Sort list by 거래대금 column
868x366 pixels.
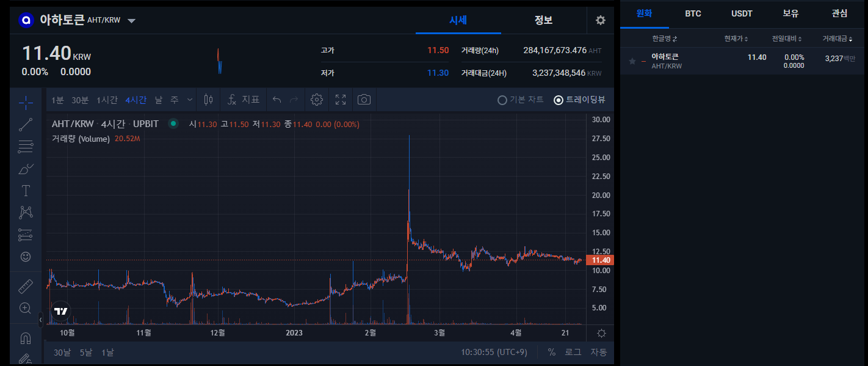(x=837, y=38)
